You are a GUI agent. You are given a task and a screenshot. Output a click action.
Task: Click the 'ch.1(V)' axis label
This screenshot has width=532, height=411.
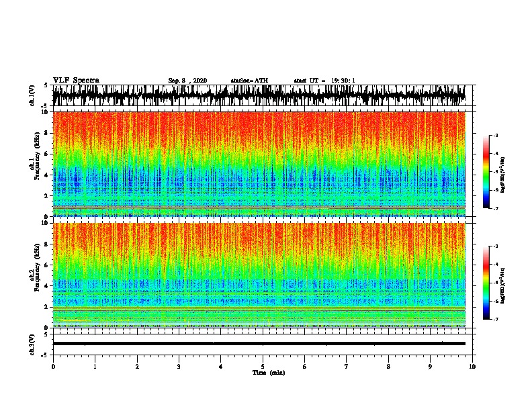(x=32, y=95)
